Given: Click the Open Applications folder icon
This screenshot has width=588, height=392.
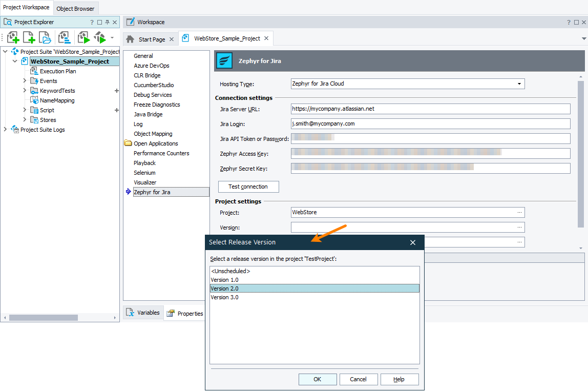Looking at the screenshot, I should tap(128, 143).
